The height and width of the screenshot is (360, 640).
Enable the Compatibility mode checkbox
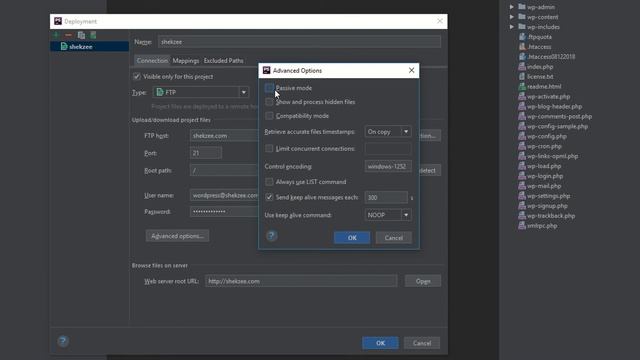(269, 116)
